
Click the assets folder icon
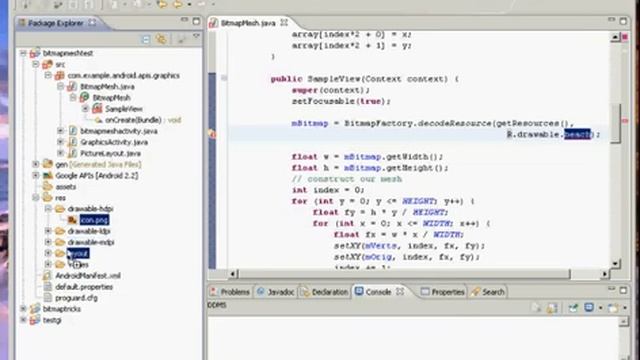[48, 187]
